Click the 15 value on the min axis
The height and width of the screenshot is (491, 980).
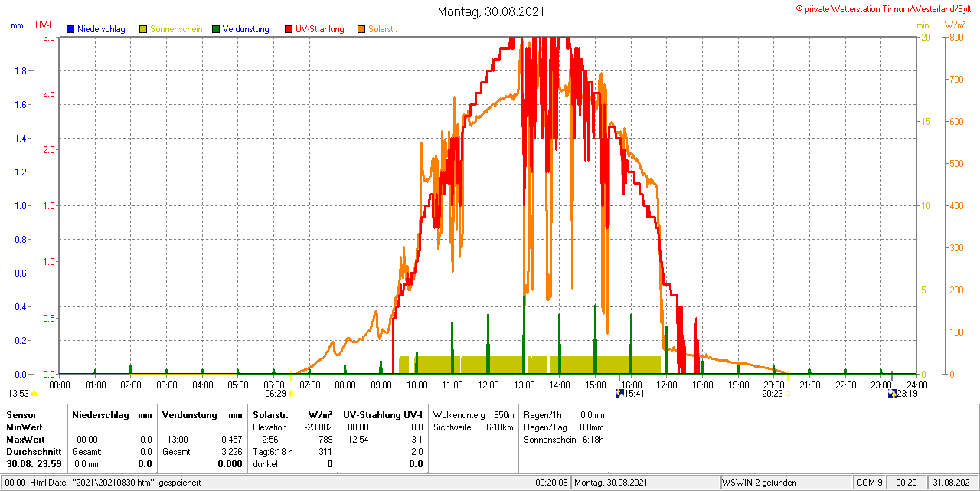(925, 121)
